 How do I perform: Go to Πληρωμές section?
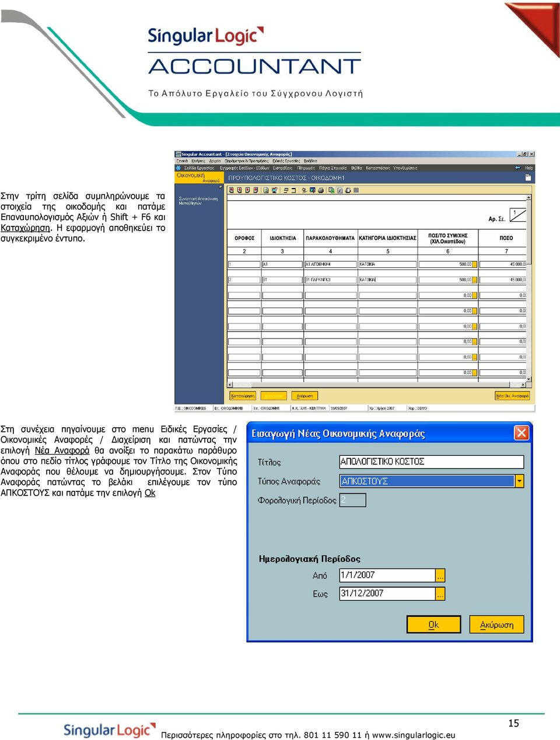[306, 168]
